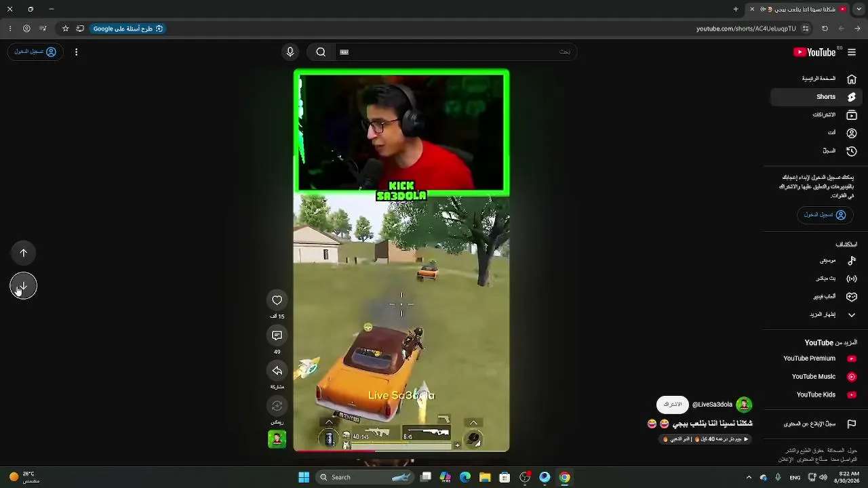View site information icon in address bar

coord(806,28)
